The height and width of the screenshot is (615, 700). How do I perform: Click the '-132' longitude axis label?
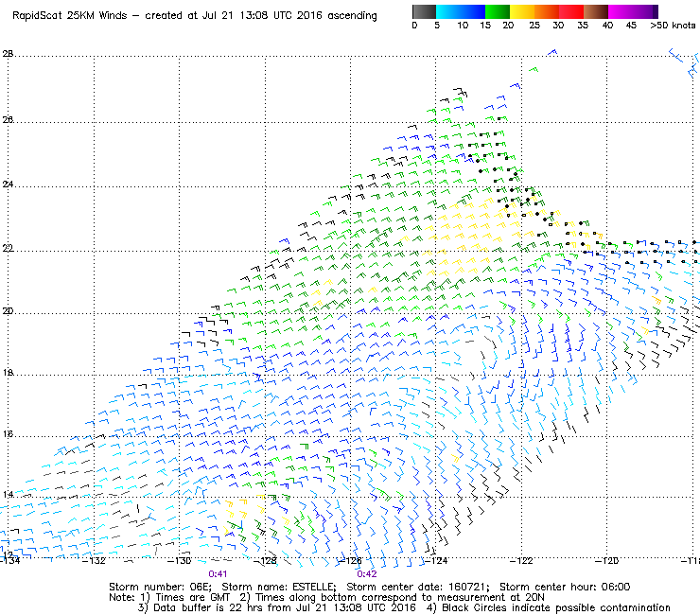coord(94,560)
